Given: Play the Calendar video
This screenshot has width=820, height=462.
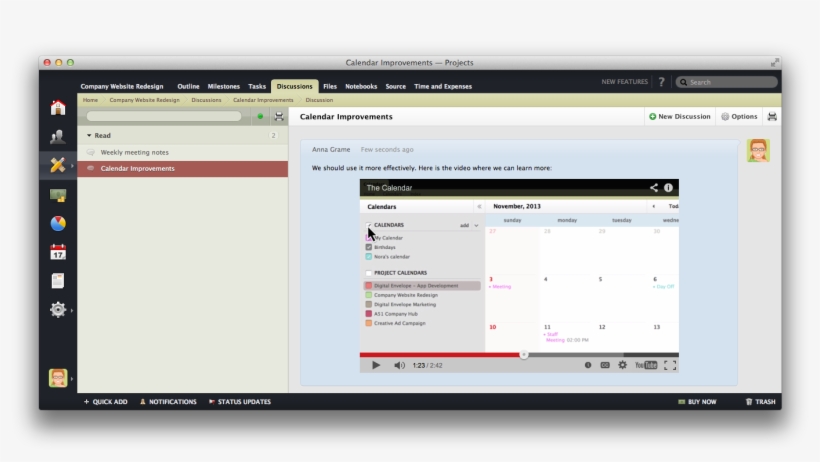Looking at the screenshot, I should pos(376,365).
